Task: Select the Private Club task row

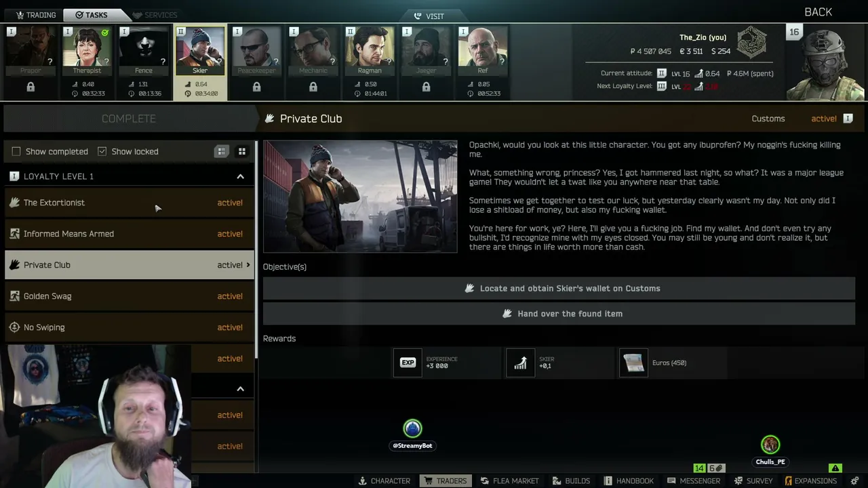Action: [x=129, y=265]
